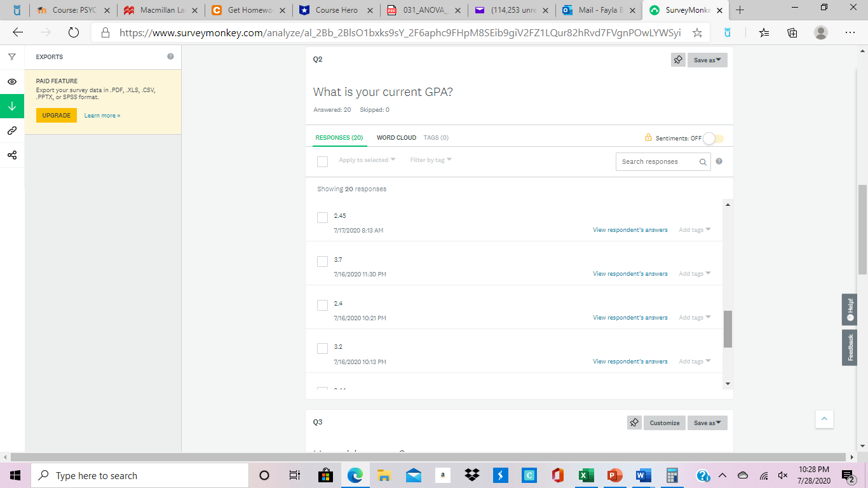Switch to the Tags (0) tab
Screen dimensions: 868x488
pyautogui.click(x=436, y=137)
